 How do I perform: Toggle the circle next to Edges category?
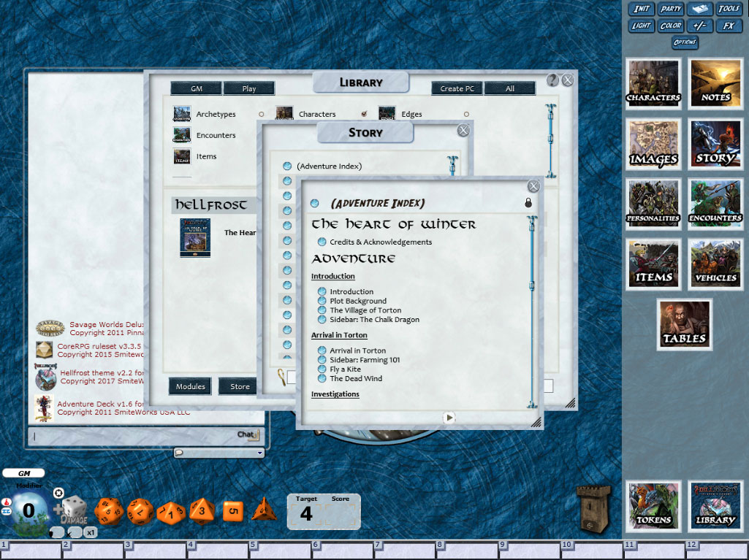(466, 114)
